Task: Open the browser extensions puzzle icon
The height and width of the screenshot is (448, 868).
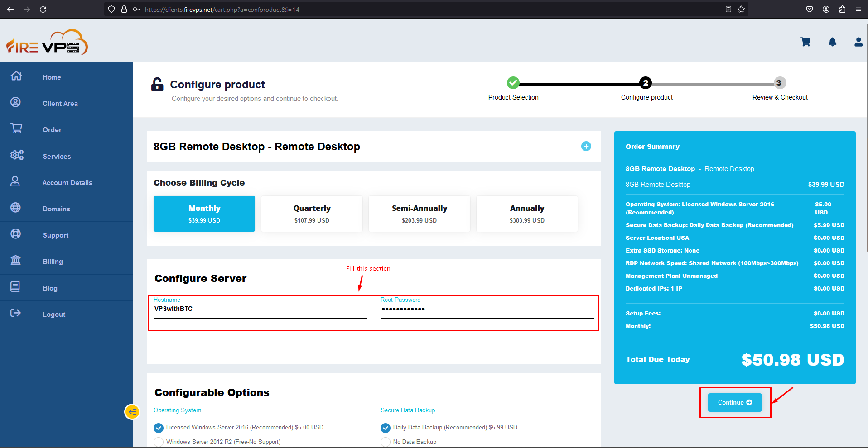Action: pyautogui.click(x=842, y=9)
